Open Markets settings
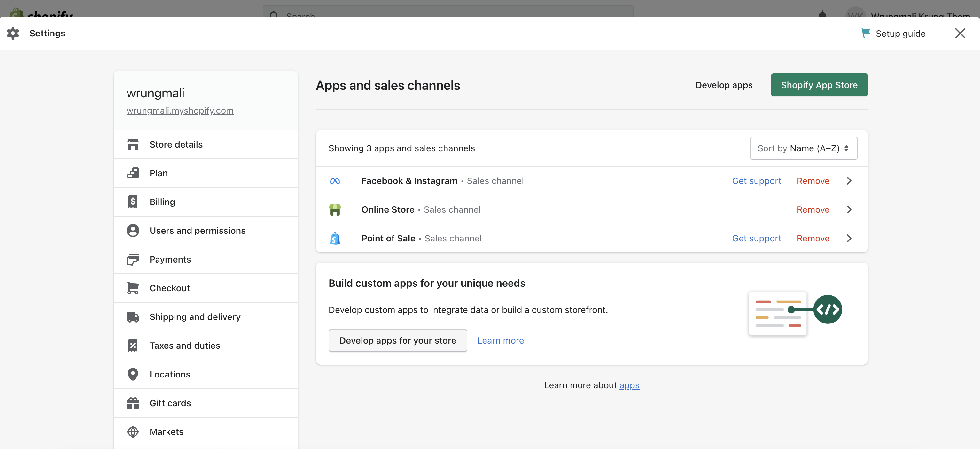 tap(206, 432)
